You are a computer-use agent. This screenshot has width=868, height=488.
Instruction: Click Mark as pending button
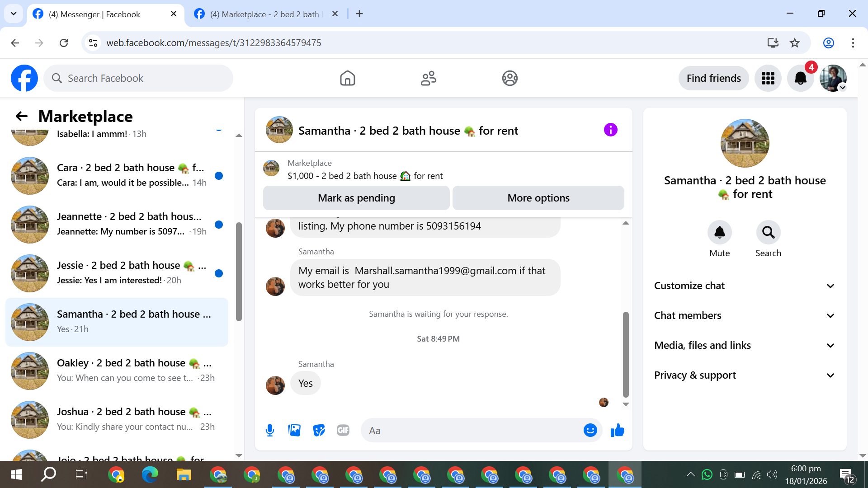coord(356,198)
